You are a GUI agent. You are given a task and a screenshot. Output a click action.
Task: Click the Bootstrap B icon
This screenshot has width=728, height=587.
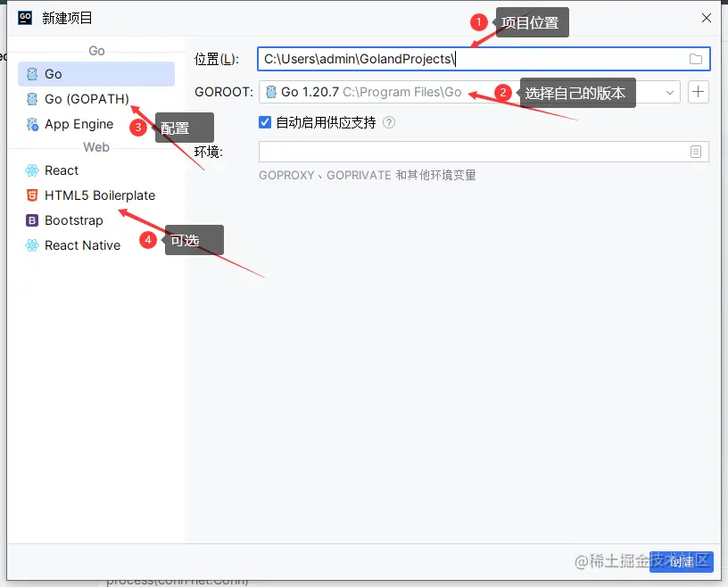[x=32, y=220]
